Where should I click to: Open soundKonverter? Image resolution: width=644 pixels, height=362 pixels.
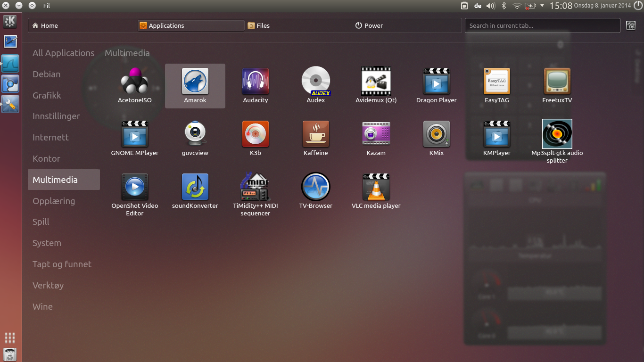(195, 191)
